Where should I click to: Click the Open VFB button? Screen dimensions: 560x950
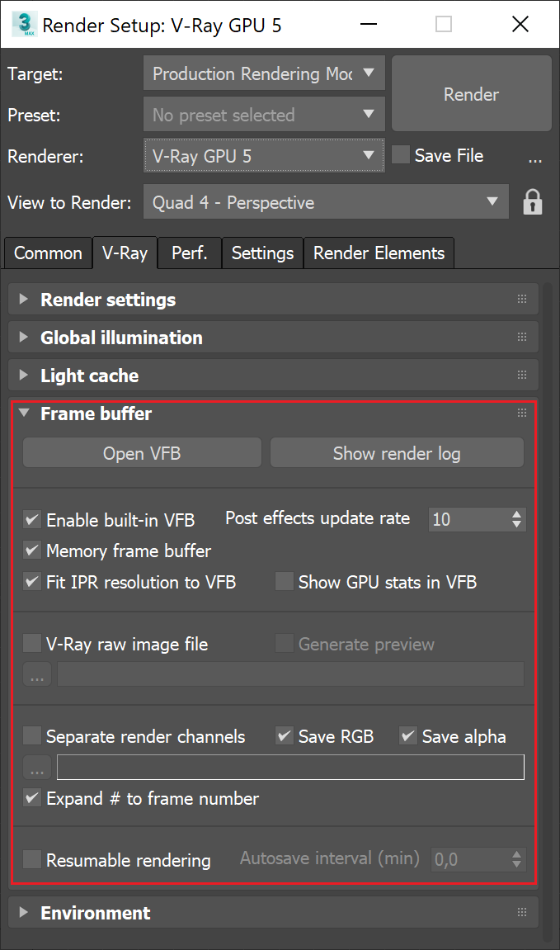tap(142, 453)
